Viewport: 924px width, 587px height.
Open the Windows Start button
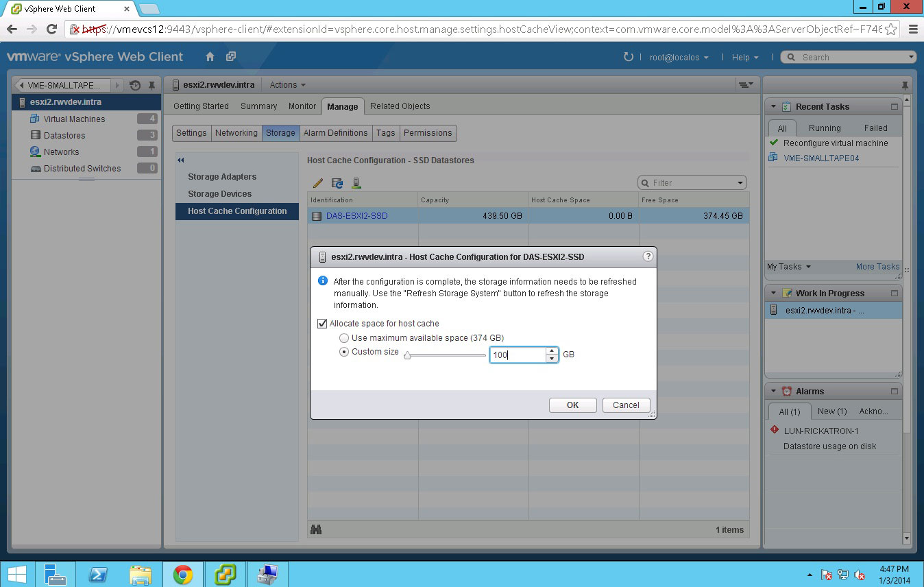[17, 575]
